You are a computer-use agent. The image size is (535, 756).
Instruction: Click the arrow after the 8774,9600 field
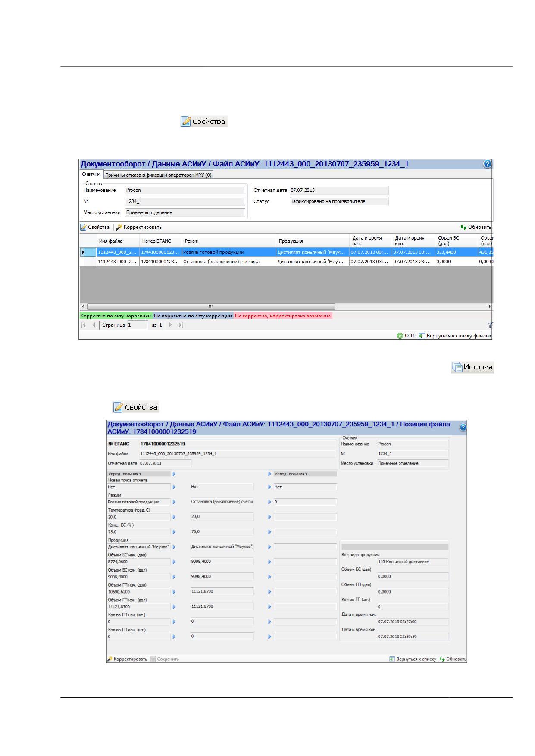click(174, 562)
